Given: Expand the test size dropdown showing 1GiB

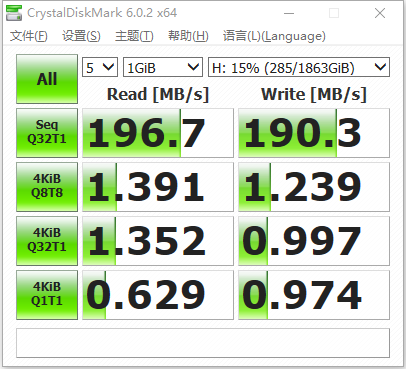Looking at the screenshot, I should (x=163, y=67).
